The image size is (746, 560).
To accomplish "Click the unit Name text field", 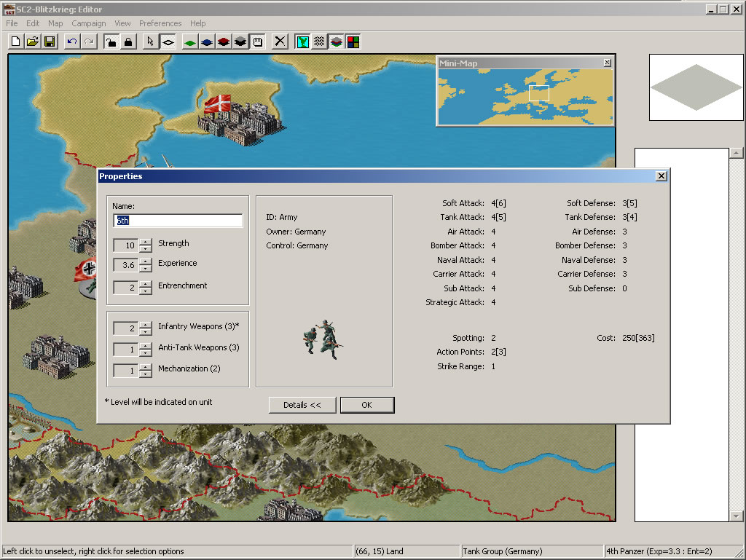I will 178,221.
